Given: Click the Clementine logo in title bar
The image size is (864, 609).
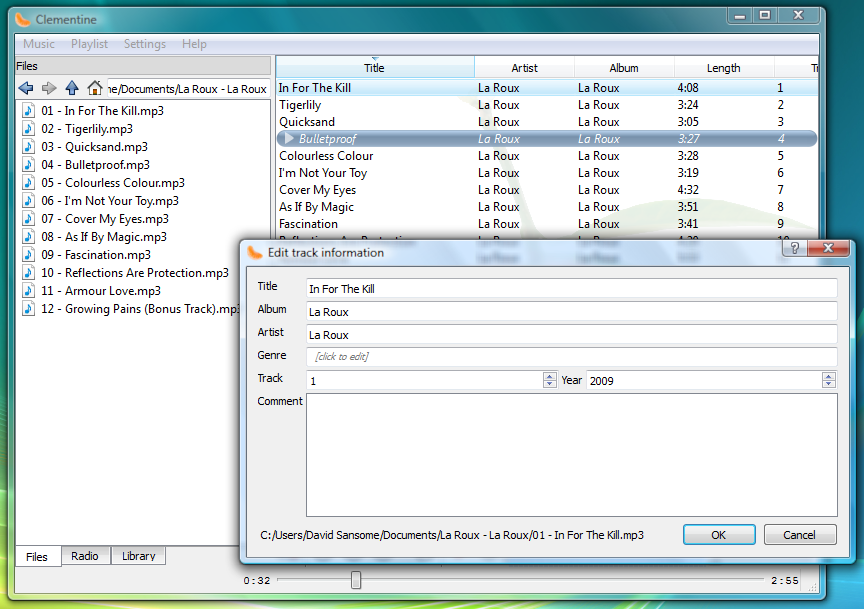Looking at the screenshot, I should tap(23, 19).
